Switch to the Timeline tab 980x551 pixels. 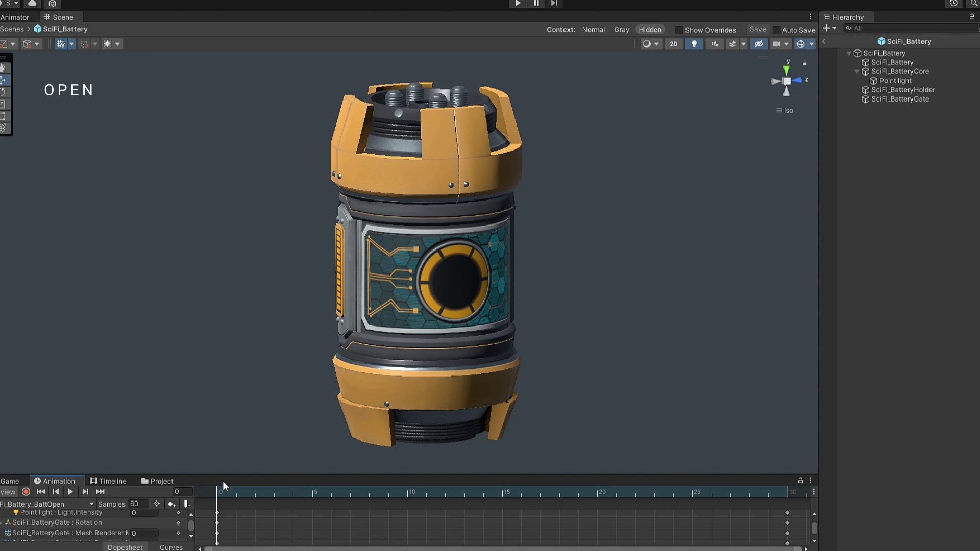click(x=108, y=481)
